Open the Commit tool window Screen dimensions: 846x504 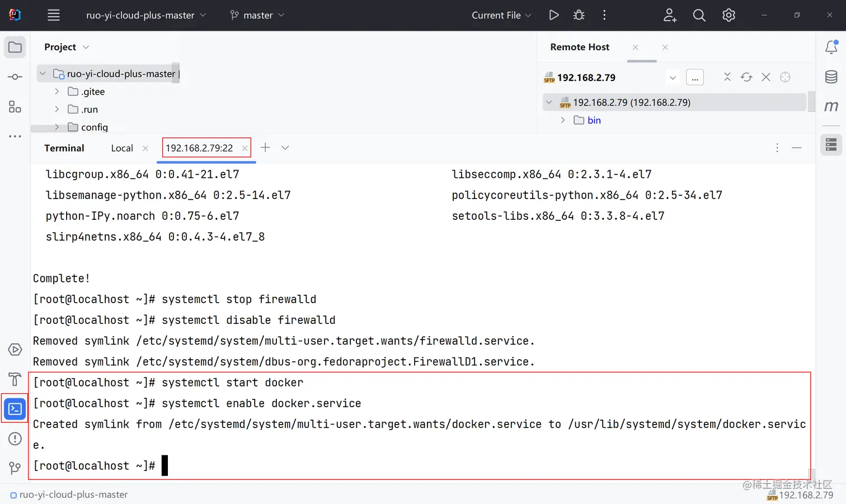click(15, 77)
